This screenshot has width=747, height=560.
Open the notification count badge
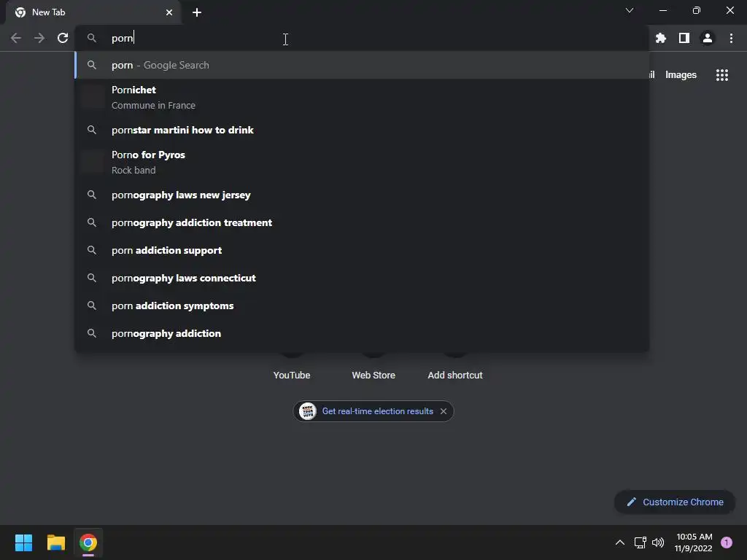(727, 542)
